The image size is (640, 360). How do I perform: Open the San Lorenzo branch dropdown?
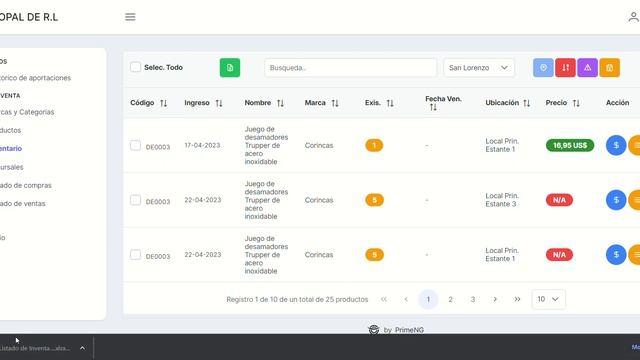pyautogui.click(x=479, y=68)
